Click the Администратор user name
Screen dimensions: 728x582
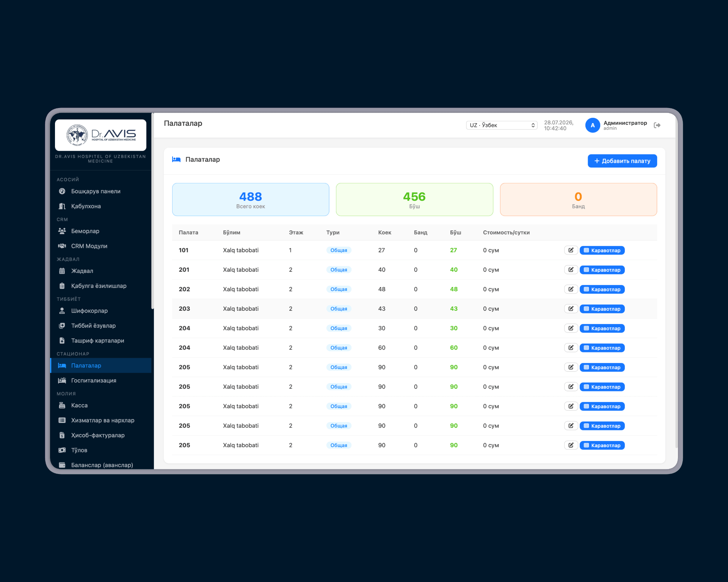pos(625,123)
